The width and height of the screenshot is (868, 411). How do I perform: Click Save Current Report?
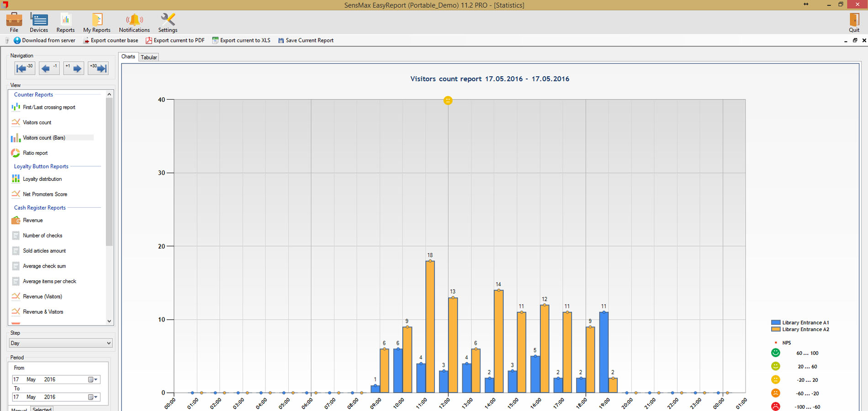[x=306, y=40]
